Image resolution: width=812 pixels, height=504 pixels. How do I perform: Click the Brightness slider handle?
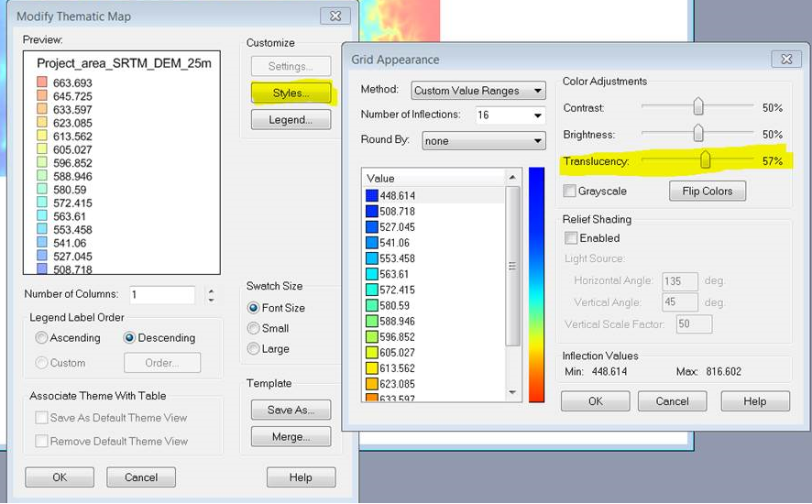tap(698, 133)
